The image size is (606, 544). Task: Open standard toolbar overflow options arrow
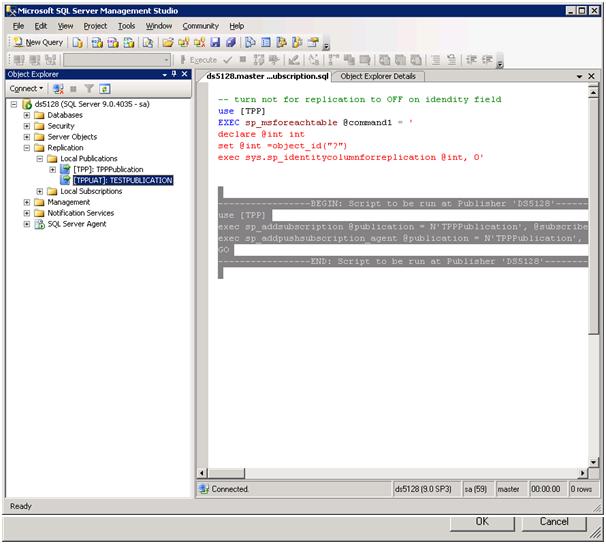326,46
